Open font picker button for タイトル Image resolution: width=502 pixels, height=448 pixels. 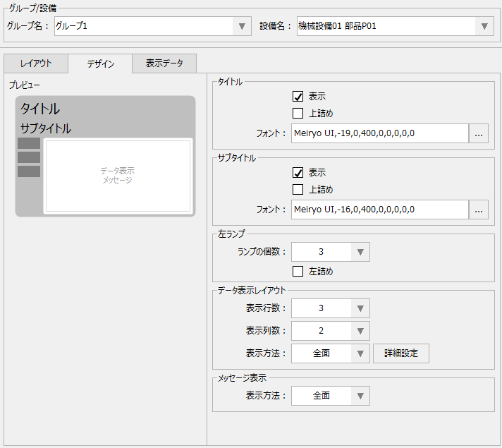(x=479, y=133)
